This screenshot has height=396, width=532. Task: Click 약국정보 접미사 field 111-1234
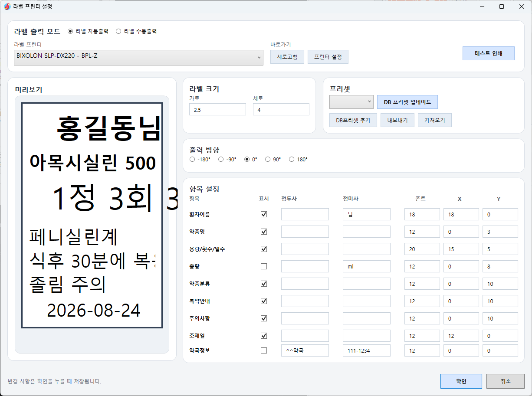pyautogui.click(x=367, y=350)
